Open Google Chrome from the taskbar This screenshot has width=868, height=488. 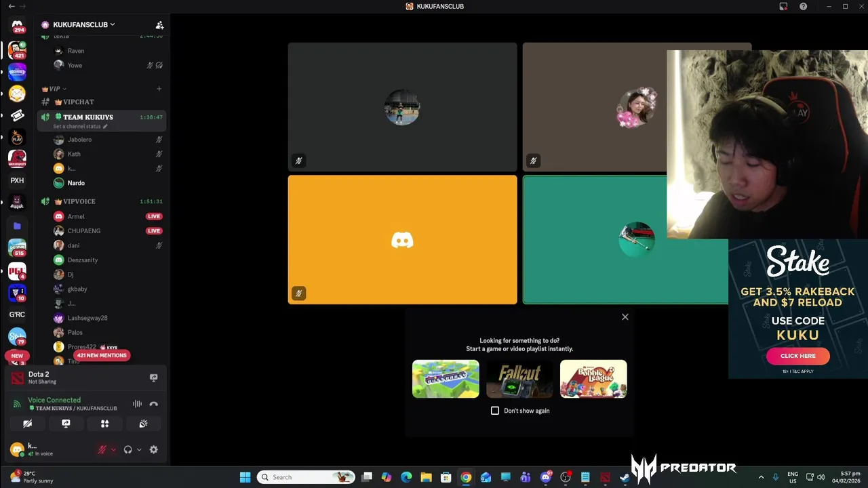coord(466,477)
